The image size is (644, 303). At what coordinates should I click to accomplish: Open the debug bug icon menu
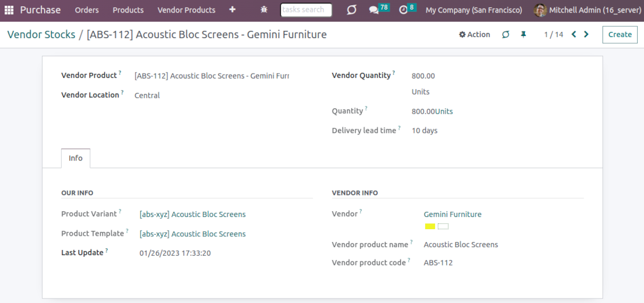click(x=263, y=10)
